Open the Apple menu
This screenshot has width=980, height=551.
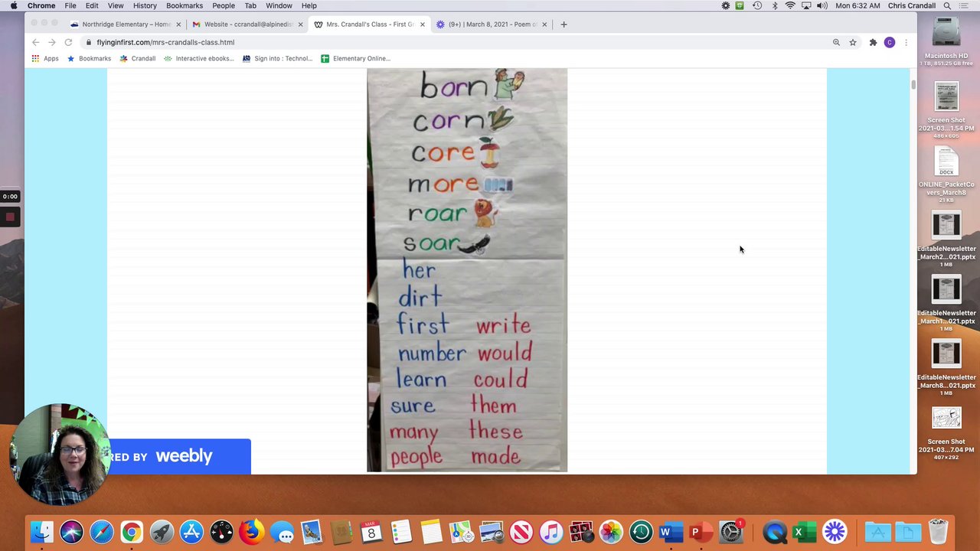14,5
